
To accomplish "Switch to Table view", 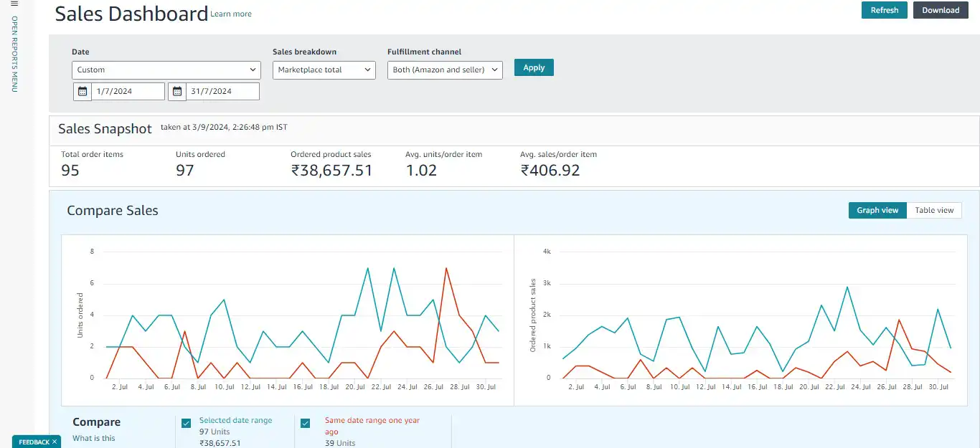I will (934, 210).
